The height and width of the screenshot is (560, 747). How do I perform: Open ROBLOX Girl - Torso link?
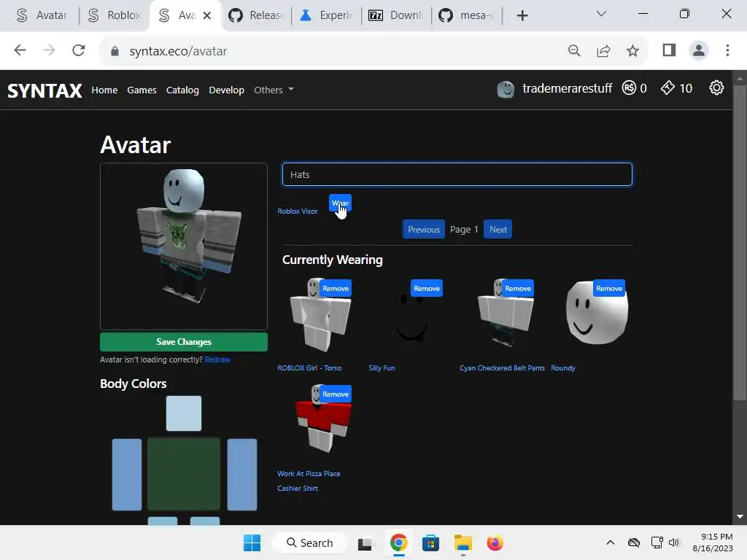[309, 367]
